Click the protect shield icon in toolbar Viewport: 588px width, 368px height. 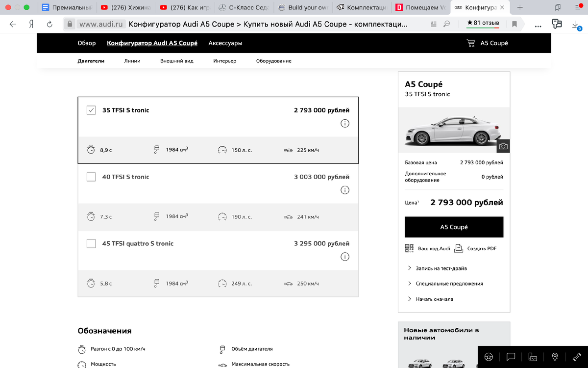pyautogui.click(x=556, y=24)
